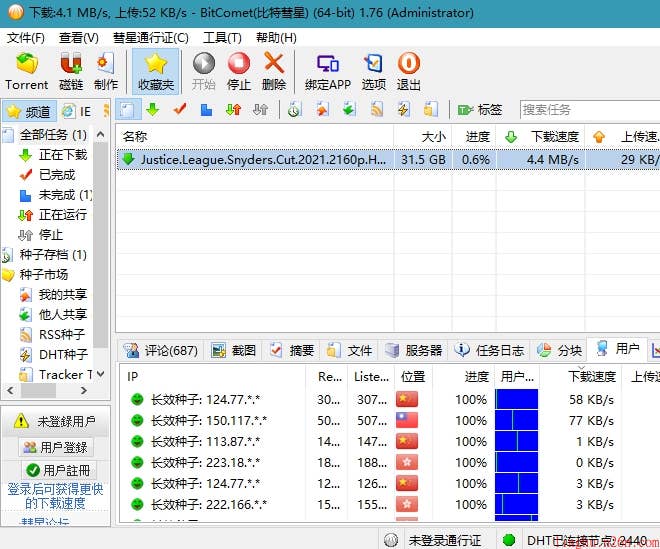This screenshot has height=549, width=660.
Task: Open 绑定APP from the toolbar
Action: point(326,71)
